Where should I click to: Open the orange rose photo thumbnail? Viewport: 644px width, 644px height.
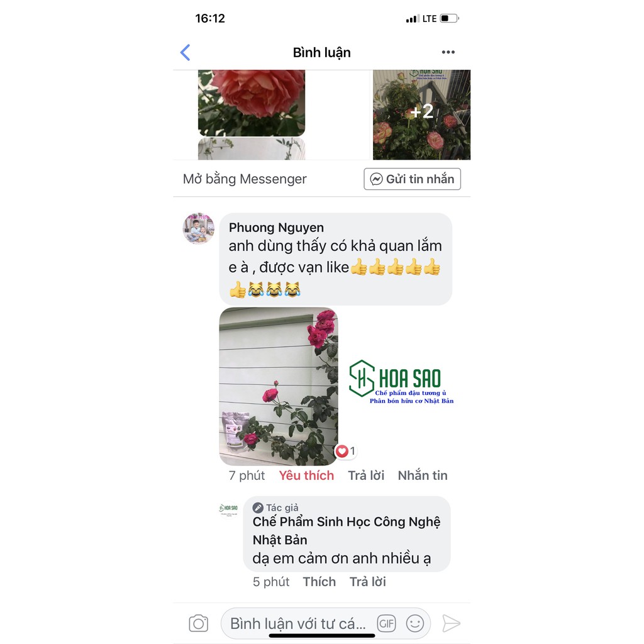[252, 103]
